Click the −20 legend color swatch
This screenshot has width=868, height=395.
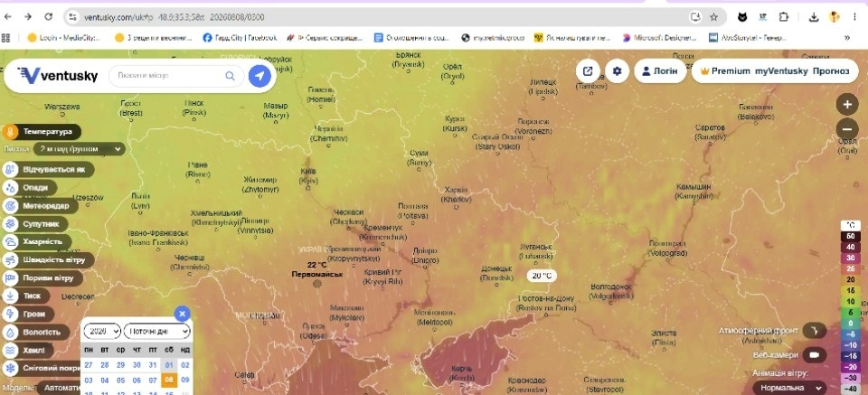point(850,366)
